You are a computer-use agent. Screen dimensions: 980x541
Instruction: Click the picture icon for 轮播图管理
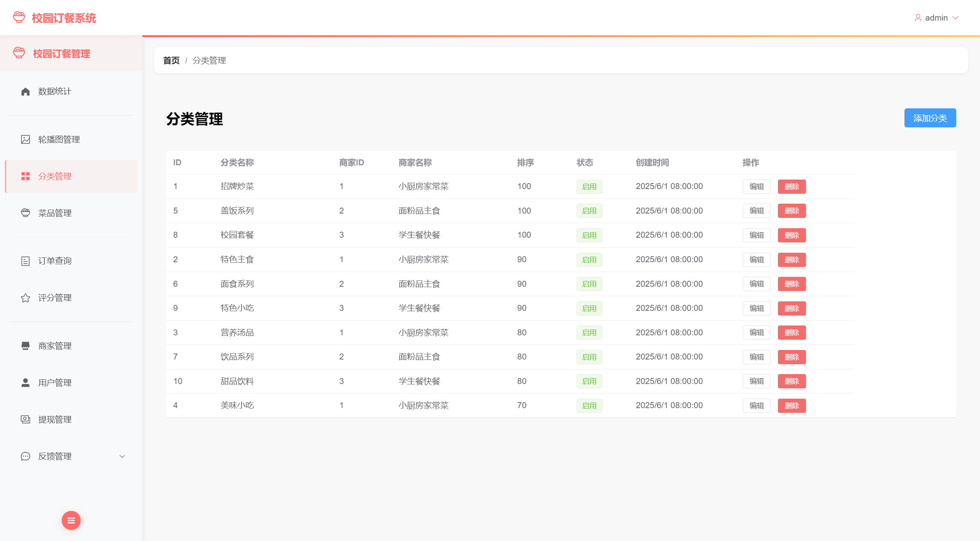25,140
